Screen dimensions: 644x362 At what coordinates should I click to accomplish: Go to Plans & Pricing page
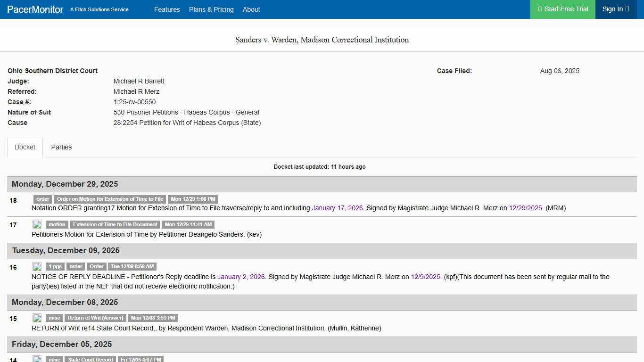coord(211,9)
